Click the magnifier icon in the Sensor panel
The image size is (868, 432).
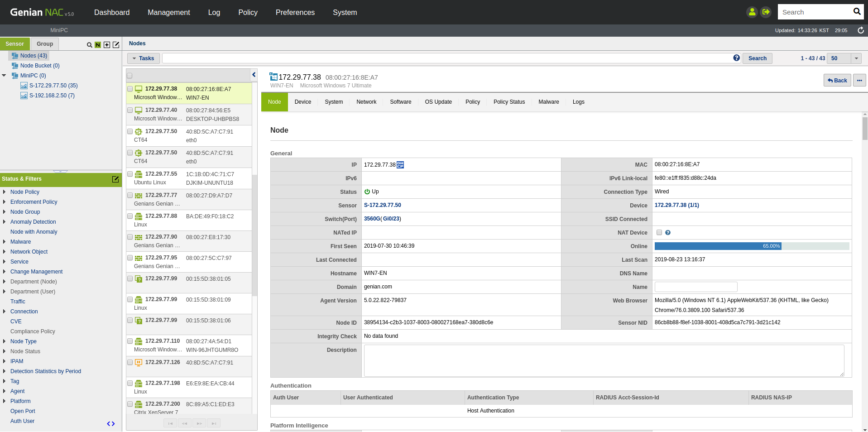click(x=89, y=45)
